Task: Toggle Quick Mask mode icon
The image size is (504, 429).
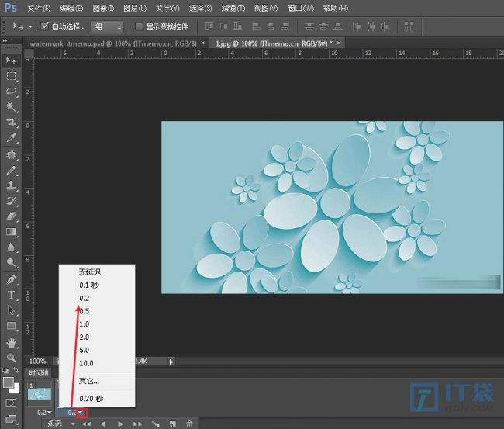Action: coord(11,403)
